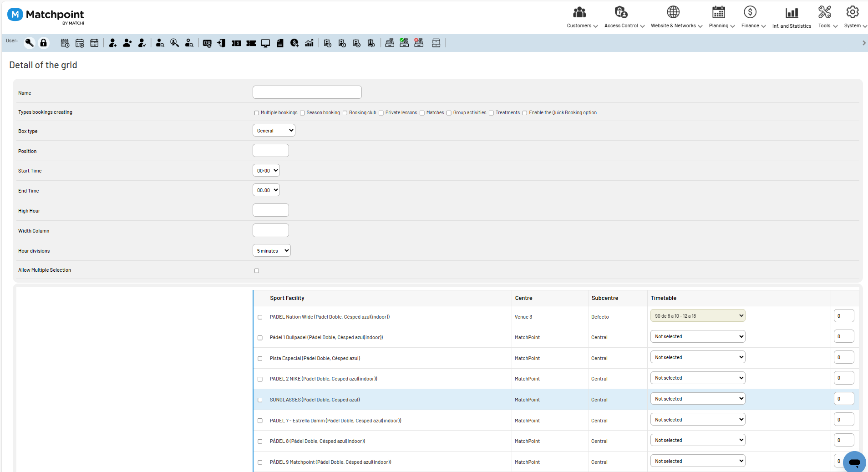Open the chat bubble widget
Image resolution: width=868 pixels, height=472 pixels.
click(854, 462)
